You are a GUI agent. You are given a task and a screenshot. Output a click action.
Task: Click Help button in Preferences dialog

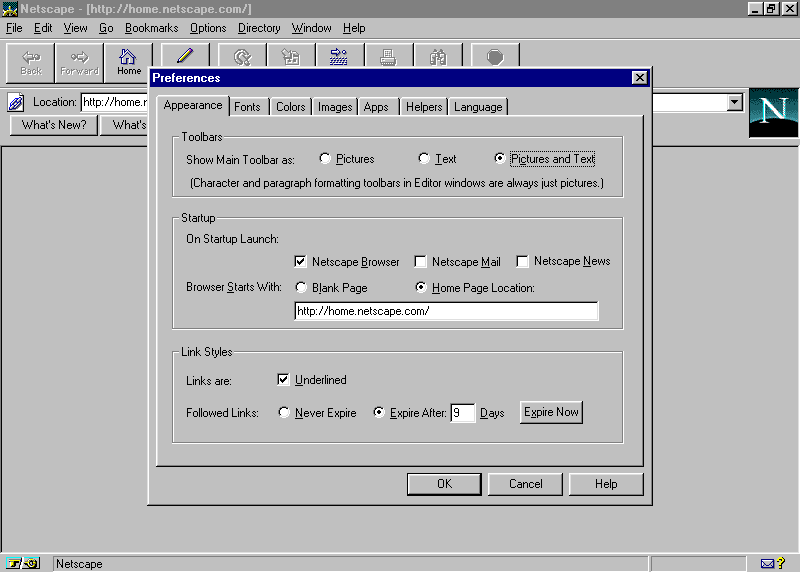(606, 484)
